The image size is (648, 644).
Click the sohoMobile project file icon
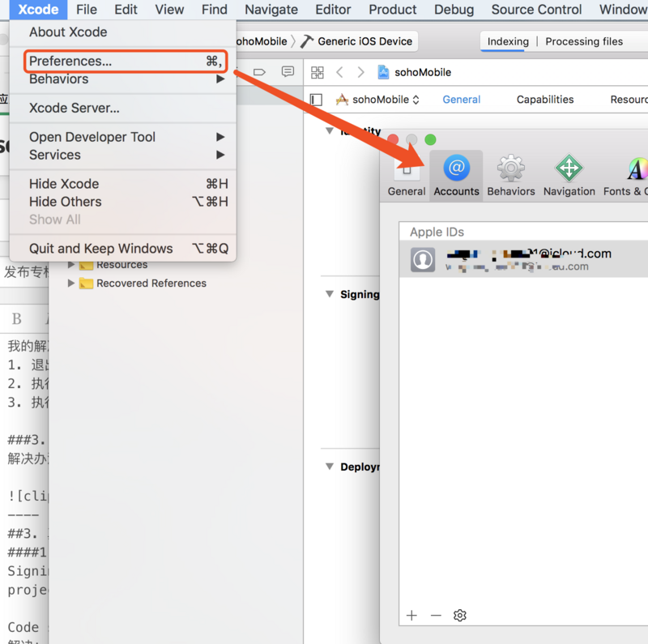383,72
